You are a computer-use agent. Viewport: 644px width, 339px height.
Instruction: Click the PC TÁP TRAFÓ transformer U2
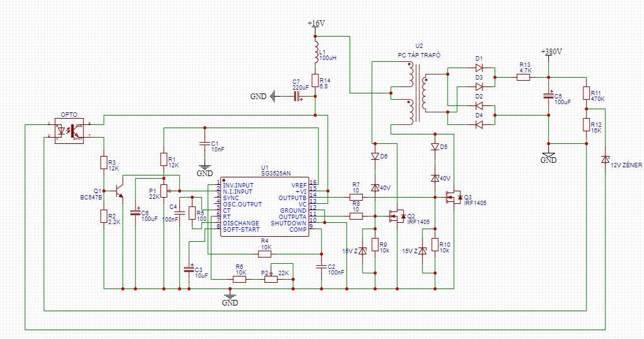[418, 93]
